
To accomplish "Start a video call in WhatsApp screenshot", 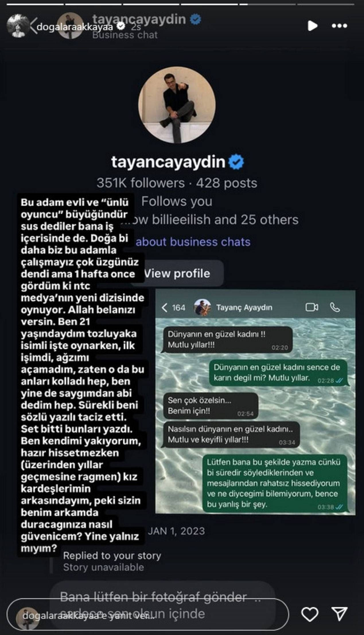I will 312,307.
